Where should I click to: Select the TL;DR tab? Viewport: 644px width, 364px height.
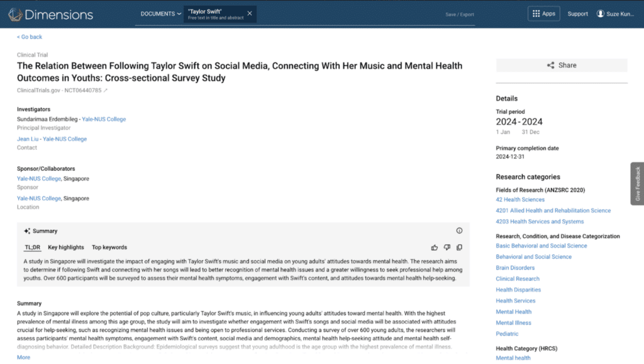coord(32,247)
